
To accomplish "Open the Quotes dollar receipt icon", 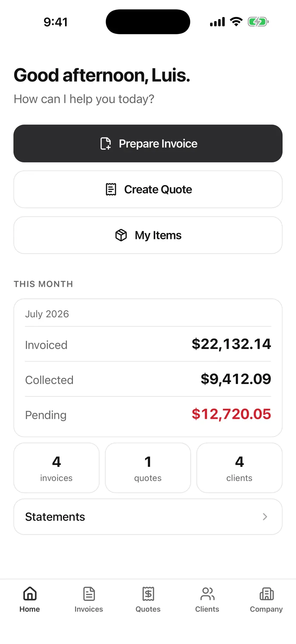I will pos(148,594).
